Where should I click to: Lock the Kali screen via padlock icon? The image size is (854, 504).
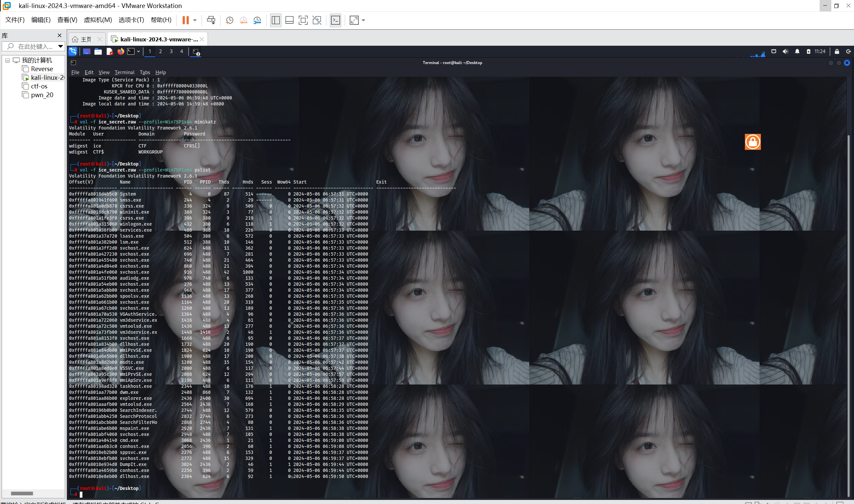(837, 52)
